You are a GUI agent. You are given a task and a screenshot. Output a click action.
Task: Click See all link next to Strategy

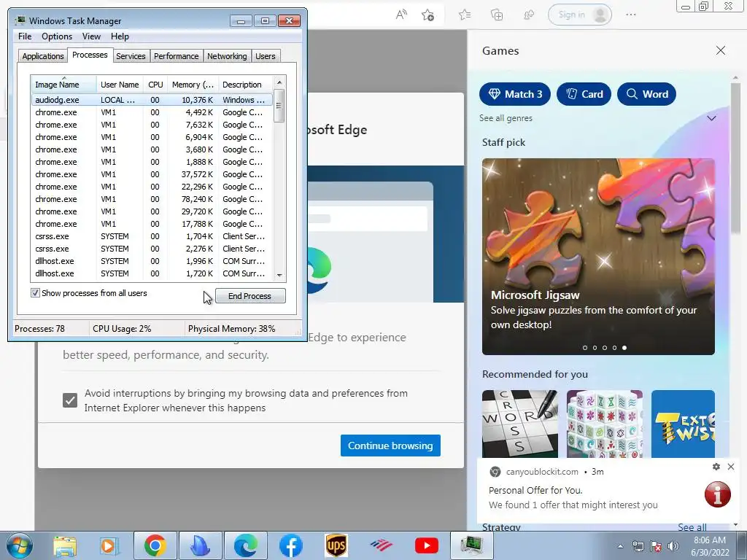point(692,527)
